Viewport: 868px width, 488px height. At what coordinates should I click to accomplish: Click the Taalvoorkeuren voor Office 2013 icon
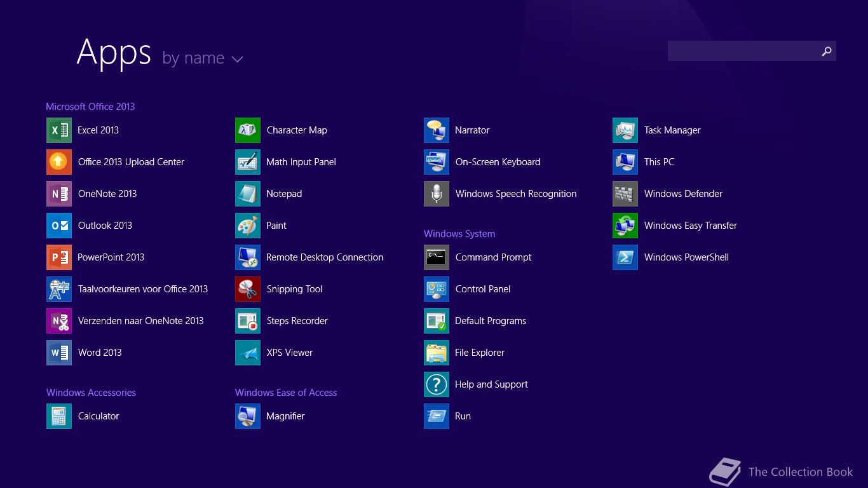click(x=59, y=289)
